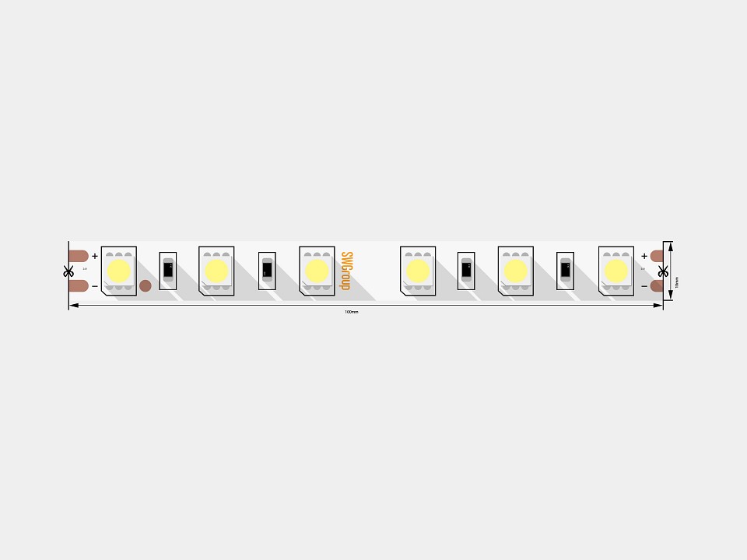This screenshot has width=747, height=560.
Task: Click the rightmost LED chip on the strip
Action: tap(616, 271)
